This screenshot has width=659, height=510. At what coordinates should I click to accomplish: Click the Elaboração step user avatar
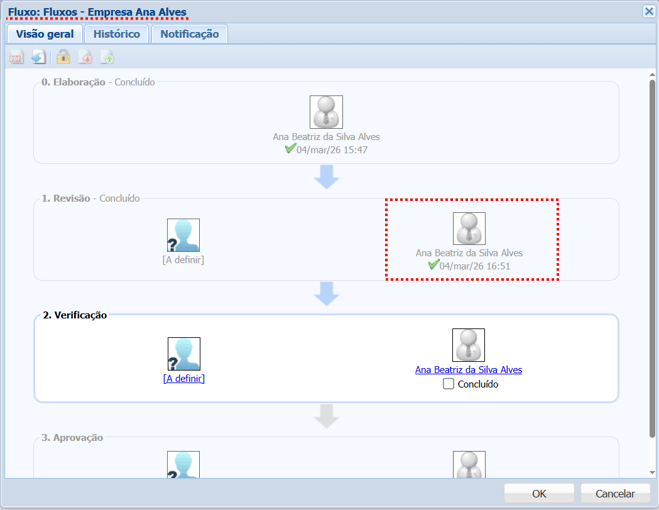(x=326, y=112)
